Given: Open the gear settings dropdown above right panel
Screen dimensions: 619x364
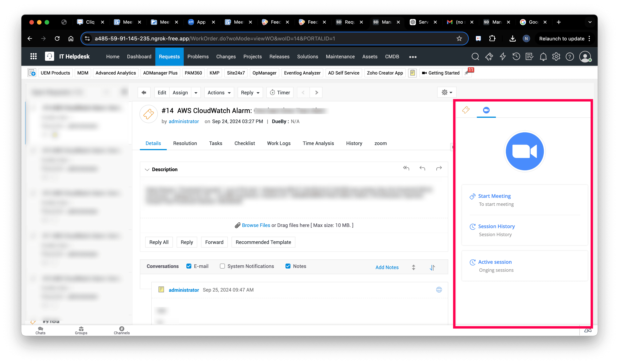Looking at the screenshot, I should (x=447, y=92).
